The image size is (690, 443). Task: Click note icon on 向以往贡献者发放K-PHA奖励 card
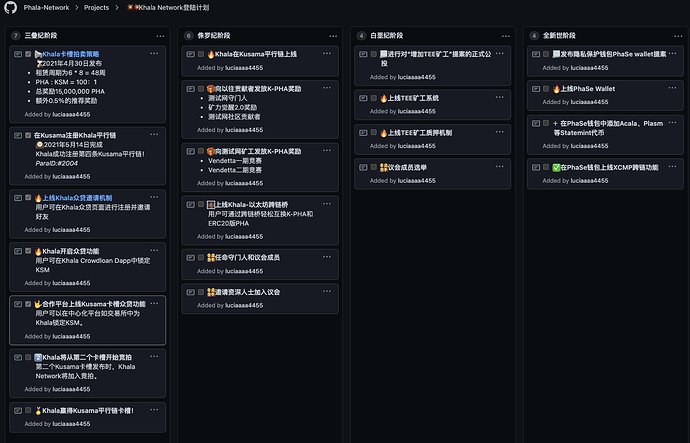191,89
